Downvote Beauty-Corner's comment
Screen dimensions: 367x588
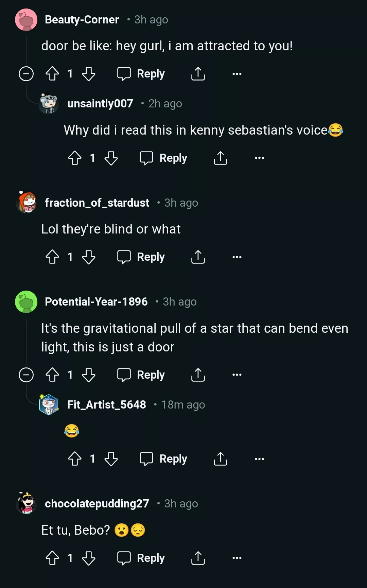(x=89, y=74)
